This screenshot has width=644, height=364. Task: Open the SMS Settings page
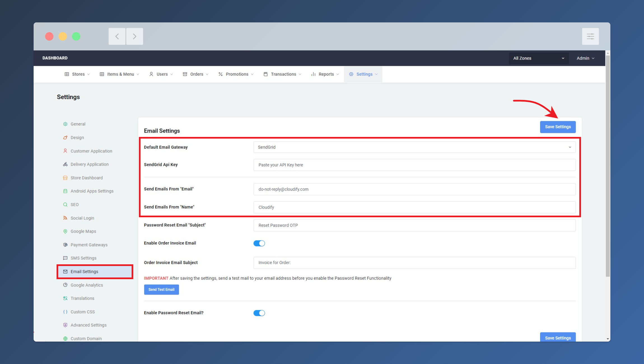click(83, 258)
